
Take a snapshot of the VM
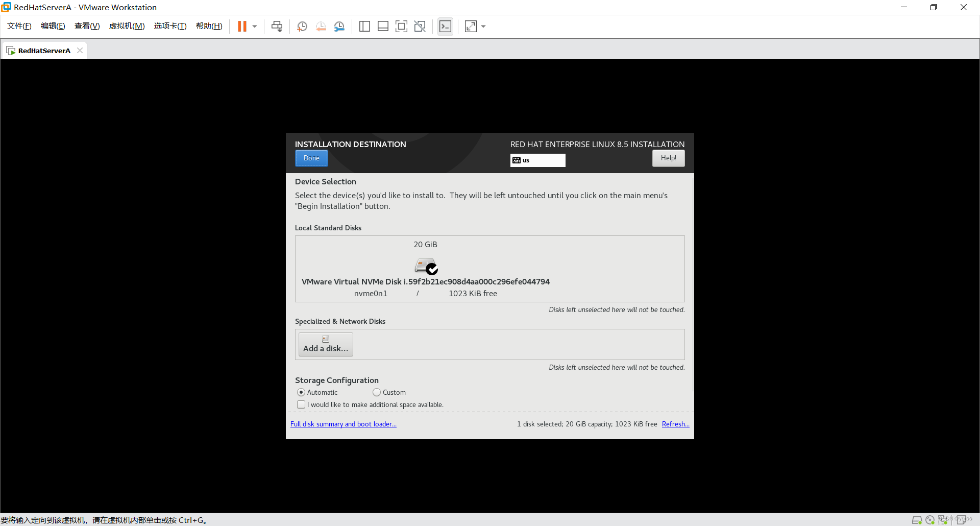click(x=302, y=27)
